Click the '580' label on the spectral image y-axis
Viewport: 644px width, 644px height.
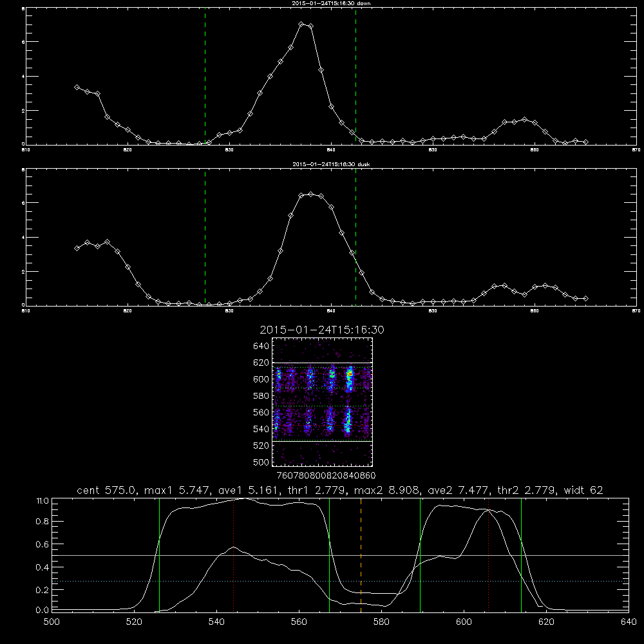point(261,396)
